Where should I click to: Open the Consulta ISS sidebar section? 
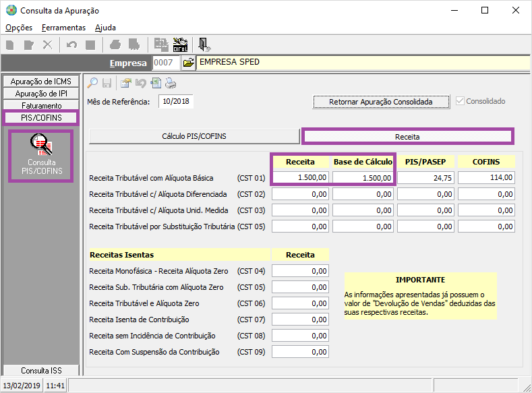pos(41,370)
